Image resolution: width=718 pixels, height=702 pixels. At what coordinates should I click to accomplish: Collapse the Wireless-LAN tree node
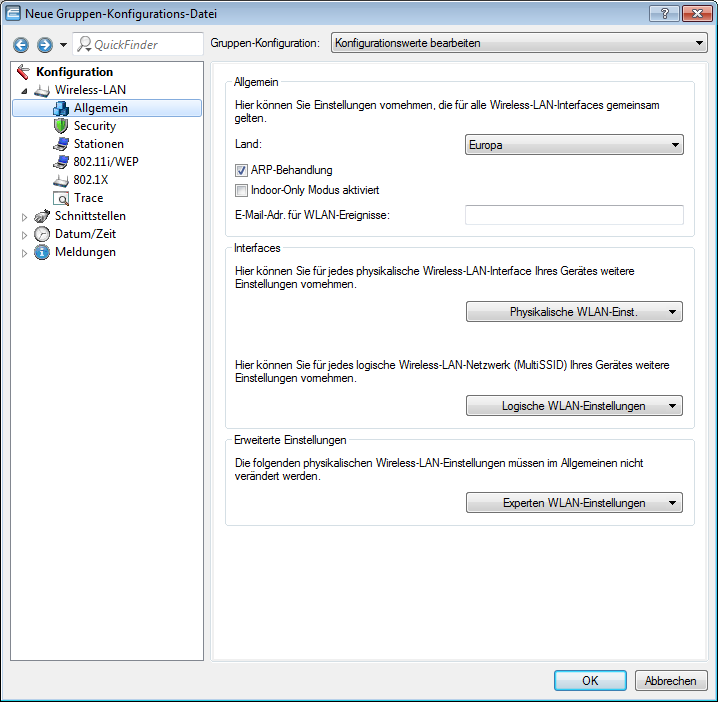[25, 90]
